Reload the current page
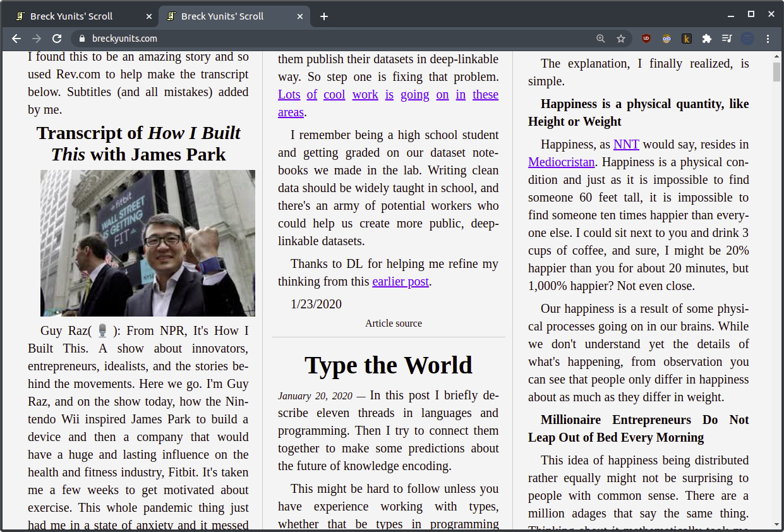This screenshot has width=784, height=532. pyautogui.click(x=57, y=39)
